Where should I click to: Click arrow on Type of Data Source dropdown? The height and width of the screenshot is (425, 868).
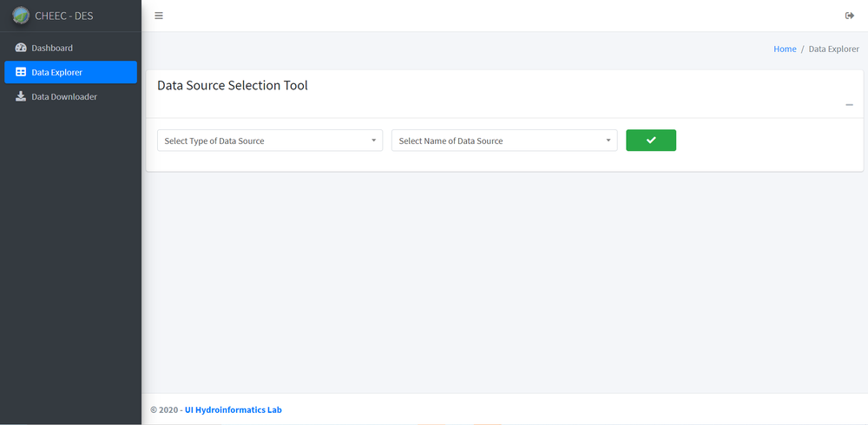[373, 141]
